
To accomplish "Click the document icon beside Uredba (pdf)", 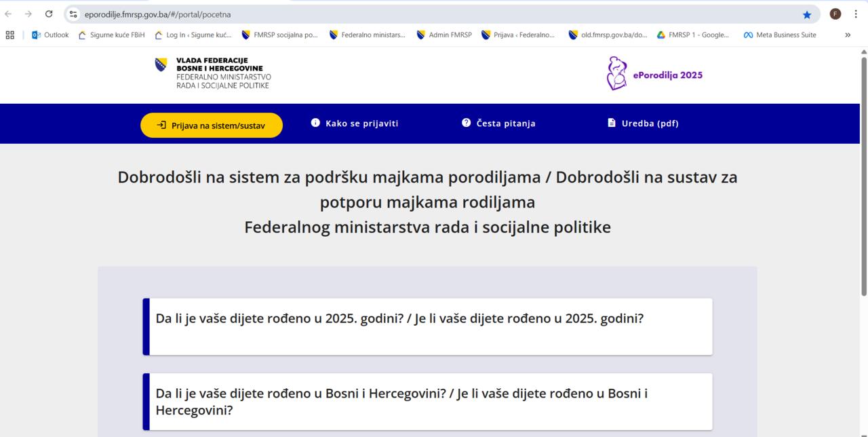I will click(611, 123).
